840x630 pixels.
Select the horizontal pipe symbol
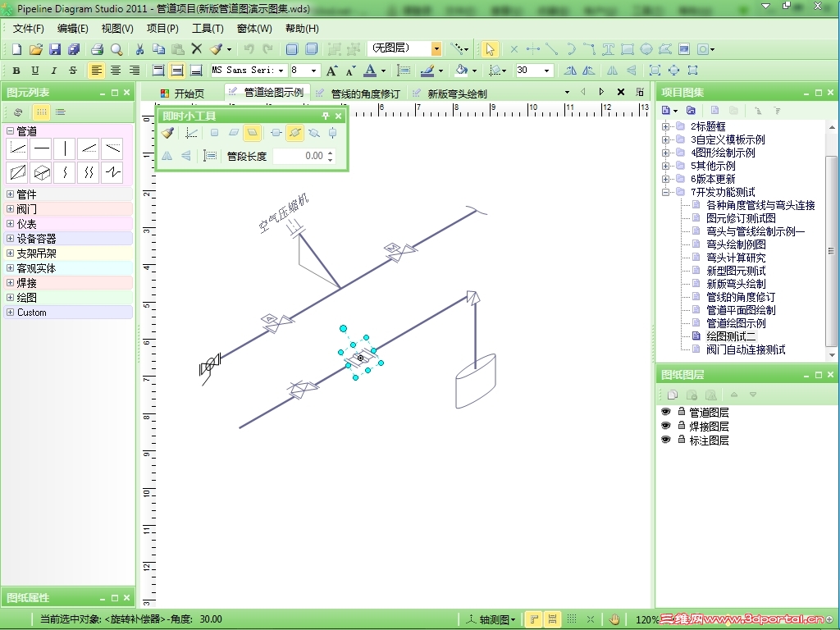click(41, 148)
